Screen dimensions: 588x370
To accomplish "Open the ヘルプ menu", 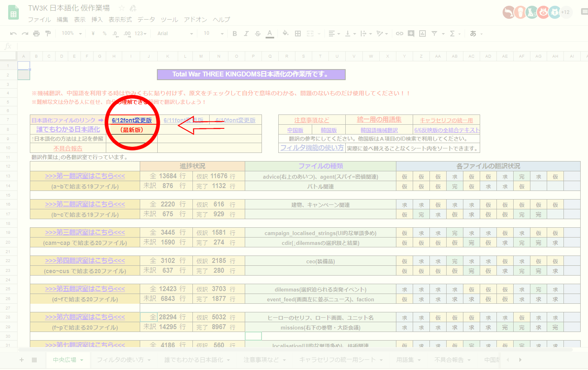I will [221, 20].
